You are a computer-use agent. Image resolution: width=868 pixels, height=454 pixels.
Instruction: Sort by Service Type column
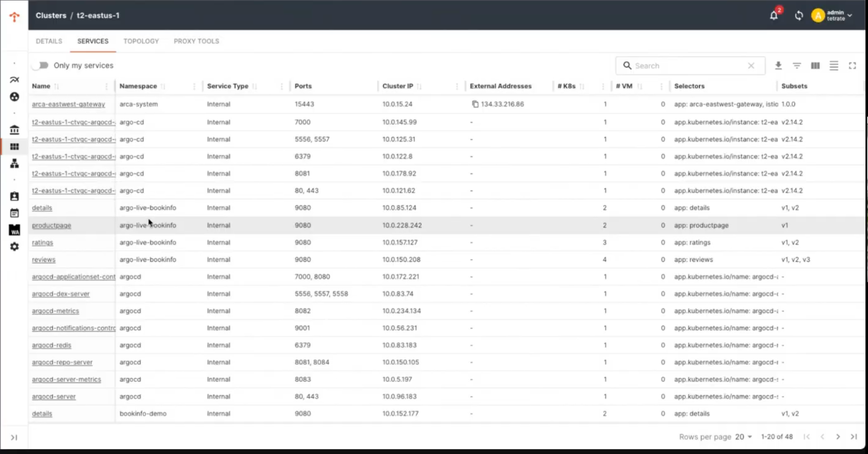pyautogui.click(x=255, y=86)
